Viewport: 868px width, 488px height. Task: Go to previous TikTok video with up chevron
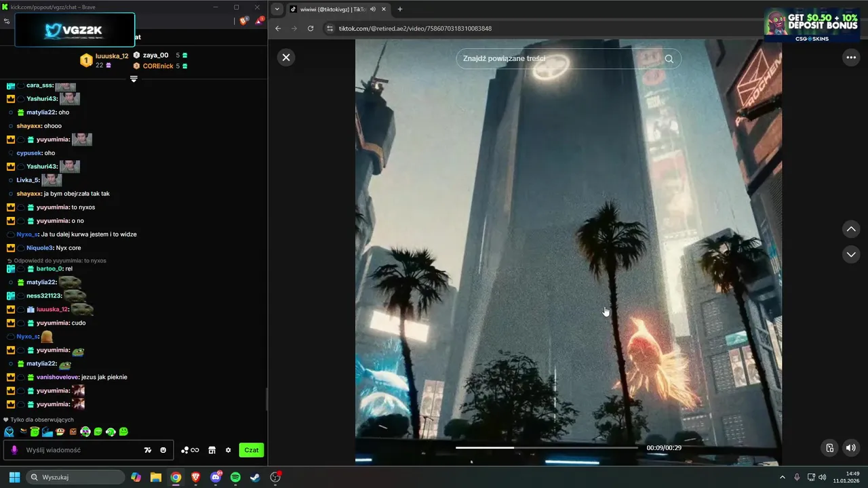tap(851, 229)
